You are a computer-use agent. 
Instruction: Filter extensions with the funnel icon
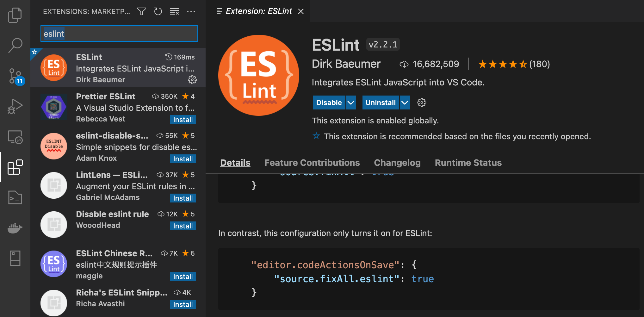[142, 11]
